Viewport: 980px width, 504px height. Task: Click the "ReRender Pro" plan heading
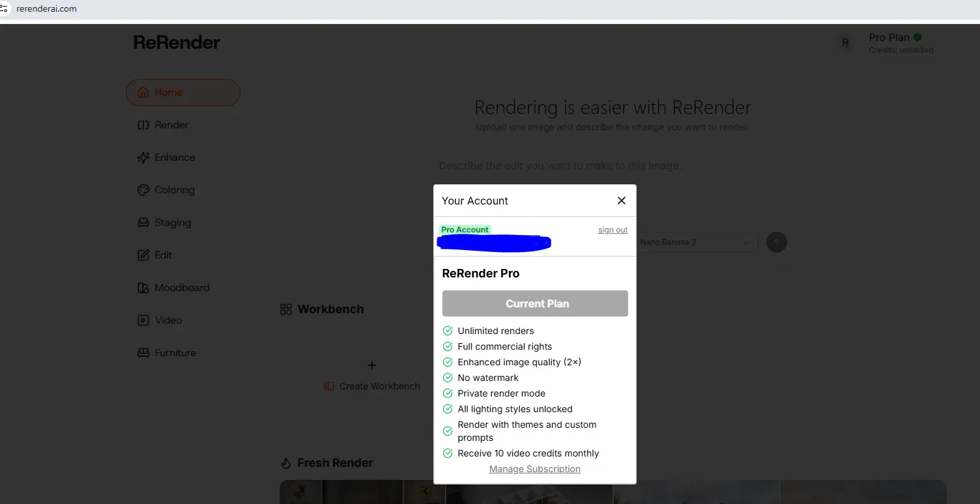tap(481, 273)
